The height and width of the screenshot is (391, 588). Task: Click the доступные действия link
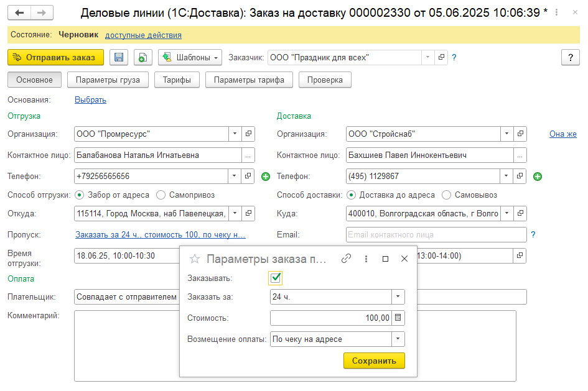[x=143, y=35]
